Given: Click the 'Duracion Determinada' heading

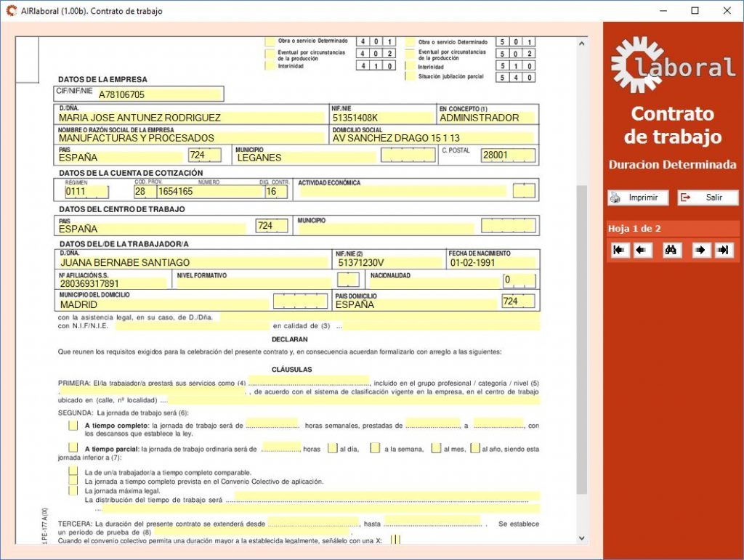Looking at the screenshot, I should (x=672, y=165).
